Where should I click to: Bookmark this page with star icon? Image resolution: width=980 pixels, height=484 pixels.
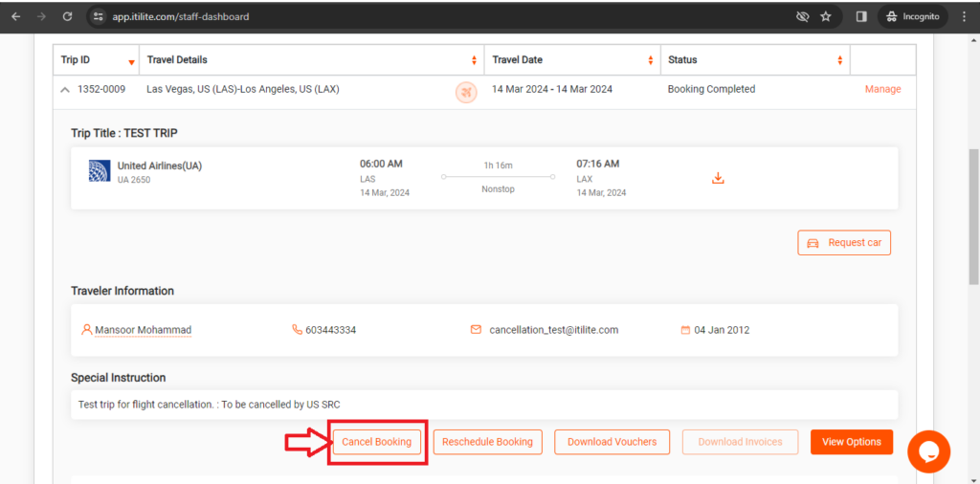[826, 17]
